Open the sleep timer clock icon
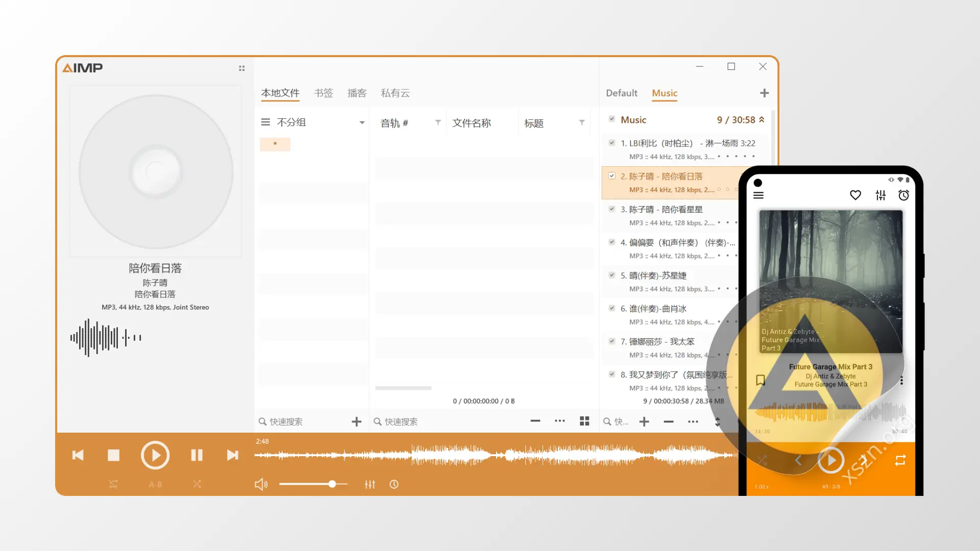The image size is (980, 551). (394, 484)
